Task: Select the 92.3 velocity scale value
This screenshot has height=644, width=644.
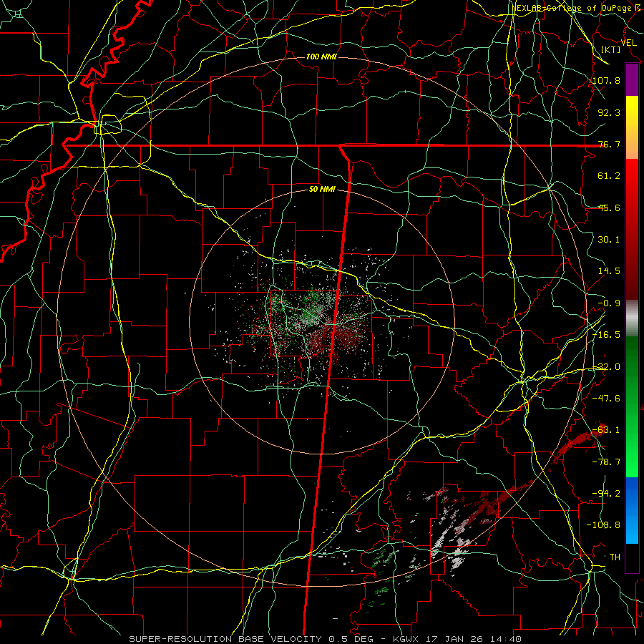Action: (x=609, y=112)
